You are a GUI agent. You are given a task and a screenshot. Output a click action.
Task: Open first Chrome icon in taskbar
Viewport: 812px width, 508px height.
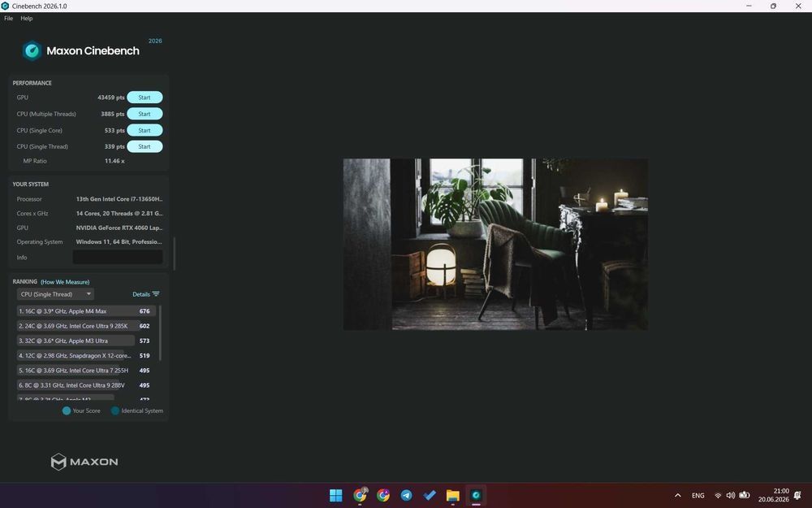pyautogui.click(x=360, y=495)
